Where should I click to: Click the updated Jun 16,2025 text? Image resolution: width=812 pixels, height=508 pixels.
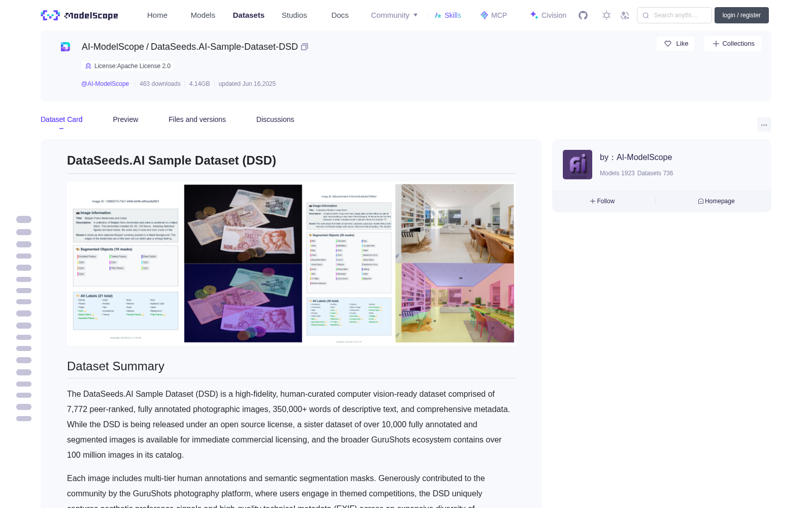click(247, 84)
